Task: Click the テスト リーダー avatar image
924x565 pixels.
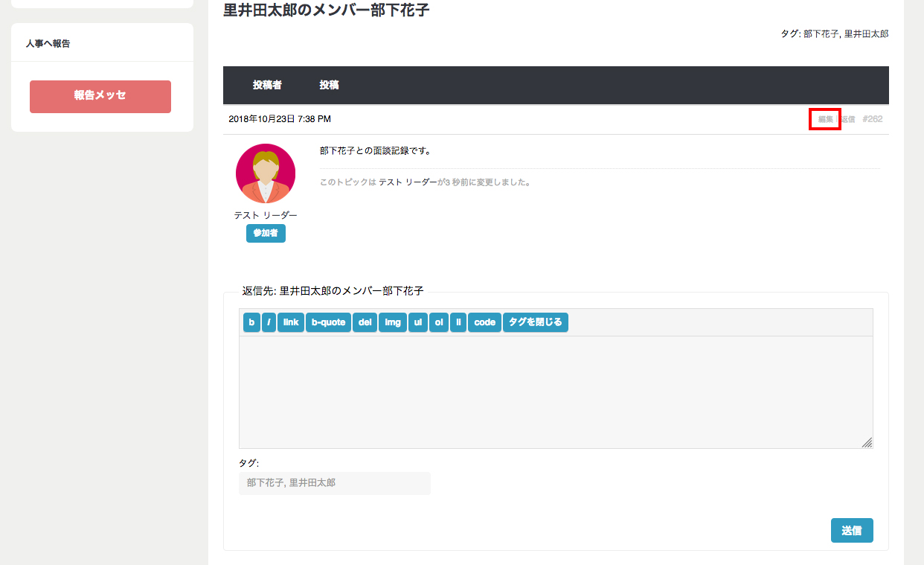Action: coord(266,173)
